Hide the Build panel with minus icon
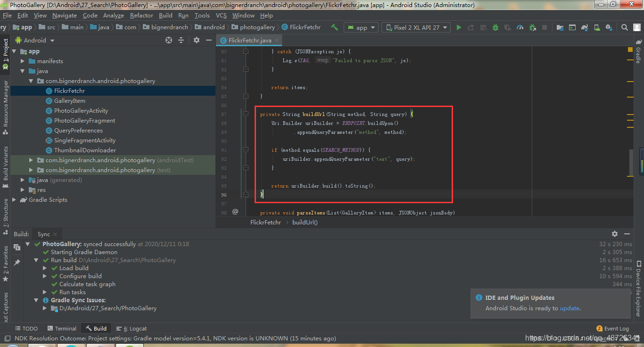This screenshot has height=347, width=644. (627, 234)
